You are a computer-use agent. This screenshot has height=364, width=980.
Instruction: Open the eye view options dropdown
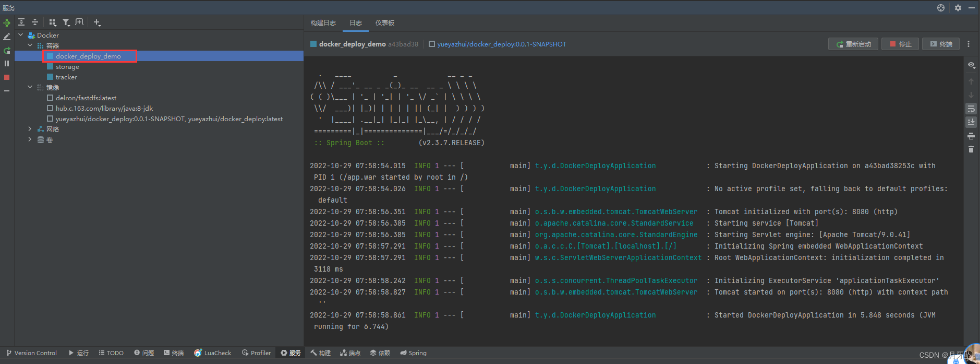pos(971,65)
